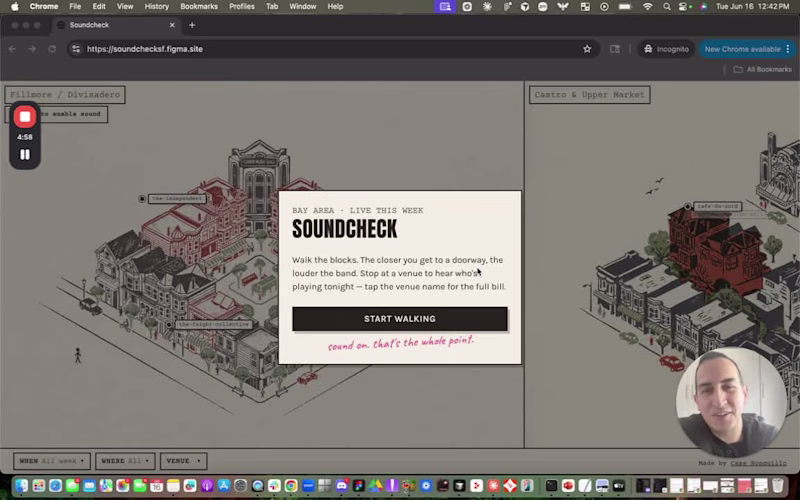Screen dimensions: 800x500
Task: Go forward to next page
Action: pos(32,49)
